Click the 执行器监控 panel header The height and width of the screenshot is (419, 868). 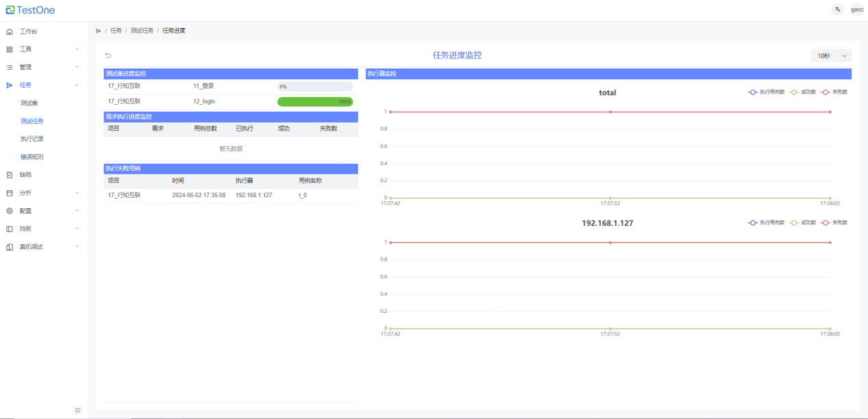(609, 73)
